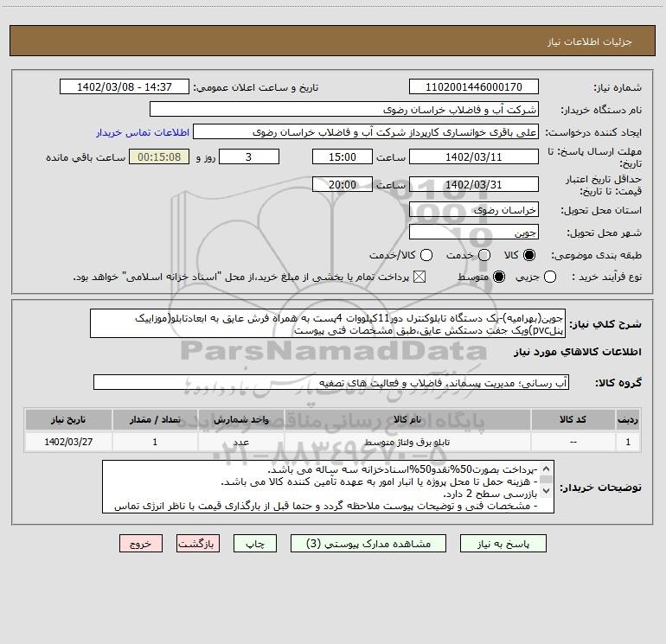The height and width of the screenshot is (644, 666).
Task: Click the buyer notes text area
Action: (328, 487)
